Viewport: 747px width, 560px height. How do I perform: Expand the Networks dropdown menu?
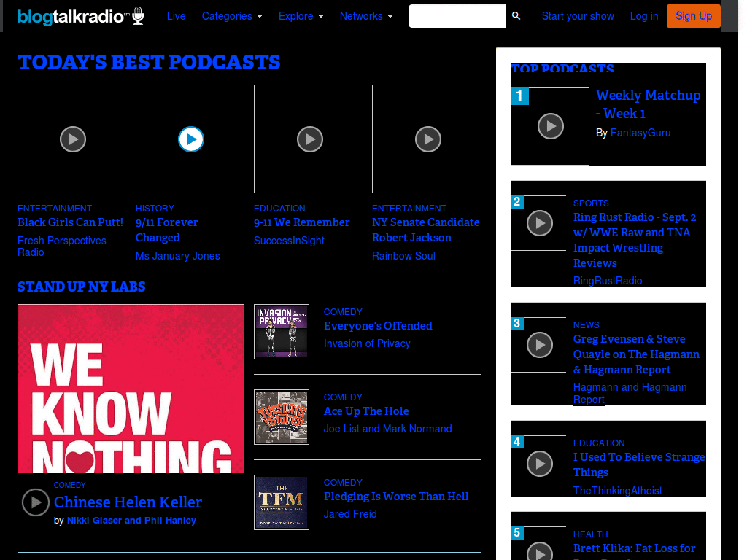pyautogui.click(x=366, y=16)
